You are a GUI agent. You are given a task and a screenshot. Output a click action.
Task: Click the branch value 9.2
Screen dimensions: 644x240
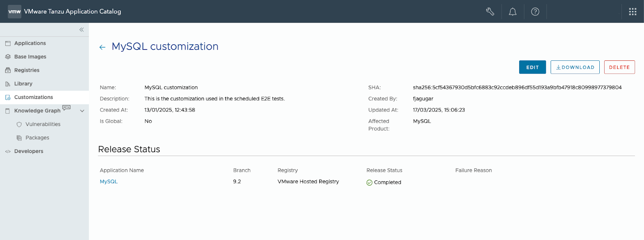click(237, 182)
